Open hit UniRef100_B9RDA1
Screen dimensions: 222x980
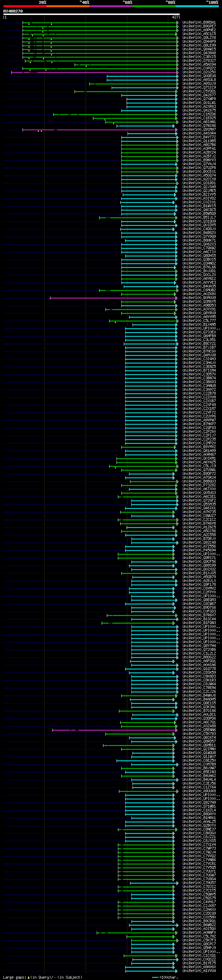199,23
